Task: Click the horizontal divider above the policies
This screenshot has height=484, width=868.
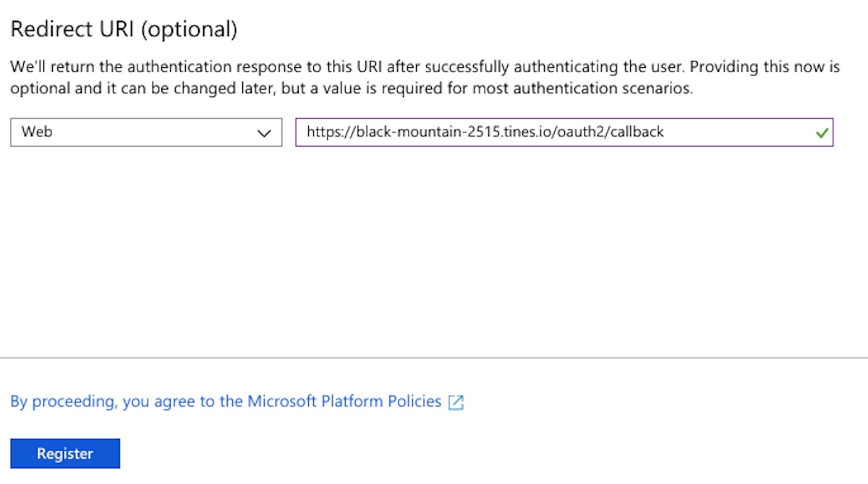Action: tap(434, 357)
